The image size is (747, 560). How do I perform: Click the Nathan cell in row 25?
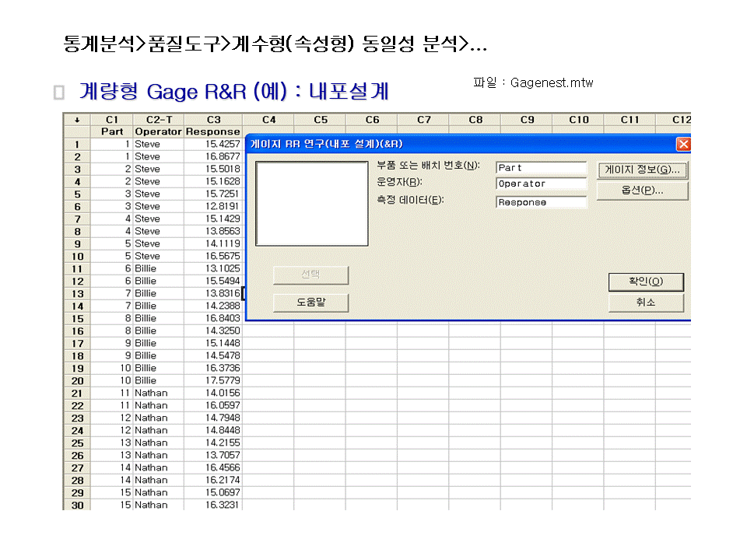tap(159, 443)
